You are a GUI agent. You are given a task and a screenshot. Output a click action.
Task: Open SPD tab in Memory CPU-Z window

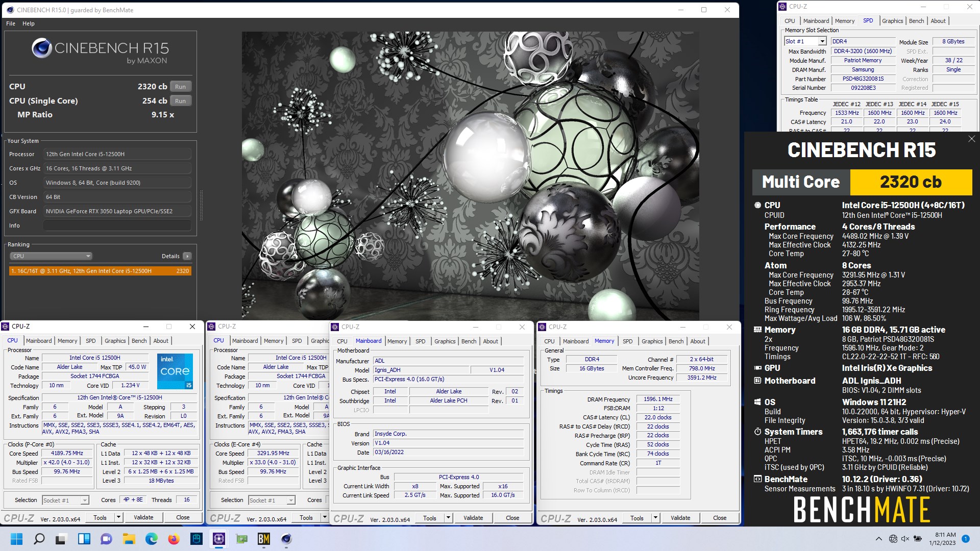pos(627,341)
